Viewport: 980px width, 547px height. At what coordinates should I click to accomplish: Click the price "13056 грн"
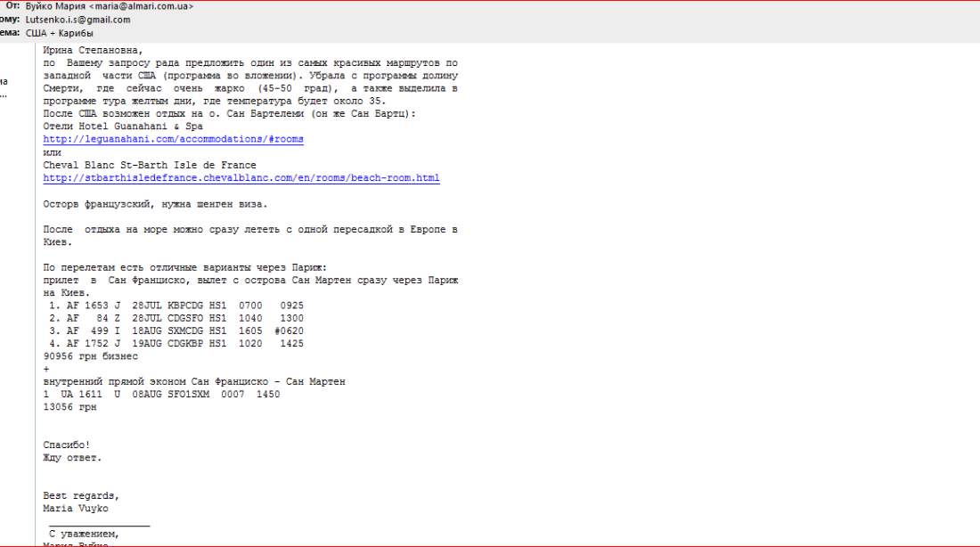pyautogui.click(x=70, y=407)
